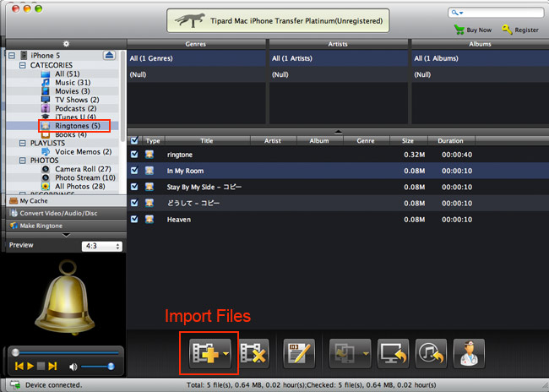This screenshot has width=549, height=392.
Task: Open the My Cache panel
Action: (66, 201)
